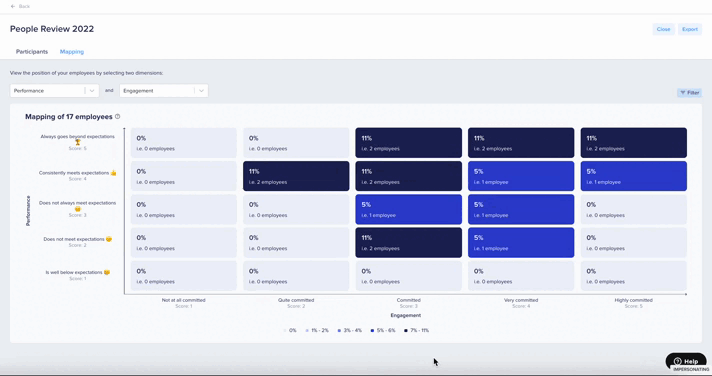This screenshot has width=712, height=376.
Task: Click the 1% - 2% legend marker
Action: coord(307,331)
